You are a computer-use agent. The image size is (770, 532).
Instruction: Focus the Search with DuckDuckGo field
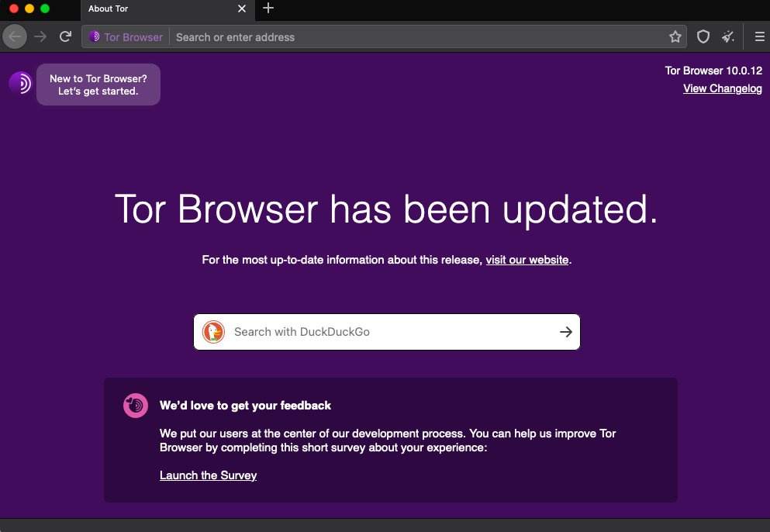pyautogui.click(x=387, y=332)
